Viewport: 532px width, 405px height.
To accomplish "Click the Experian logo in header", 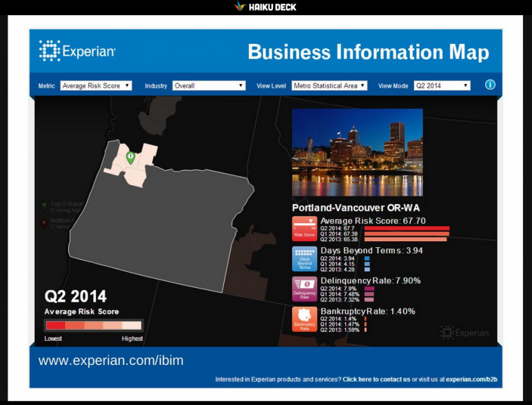I will [x=77, y=51].
